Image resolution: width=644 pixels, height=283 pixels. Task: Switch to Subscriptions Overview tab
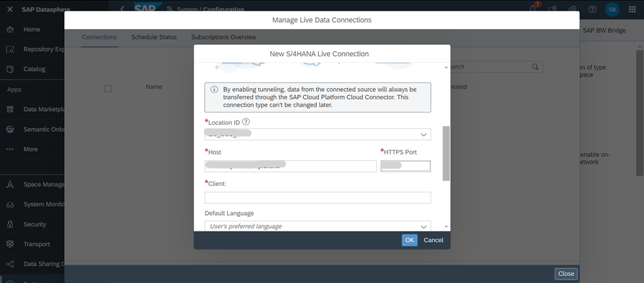[x=224, y=37]
